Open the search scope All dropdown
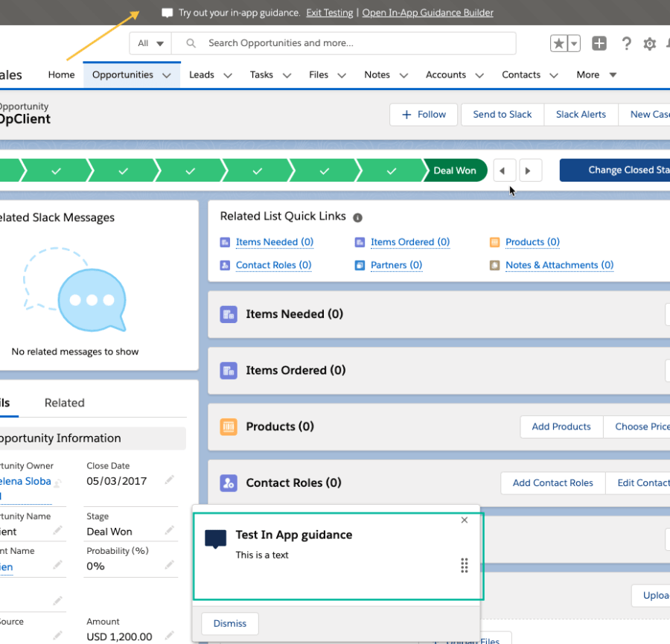This screenshot has width=670, height=644. [x=150, y=43]
